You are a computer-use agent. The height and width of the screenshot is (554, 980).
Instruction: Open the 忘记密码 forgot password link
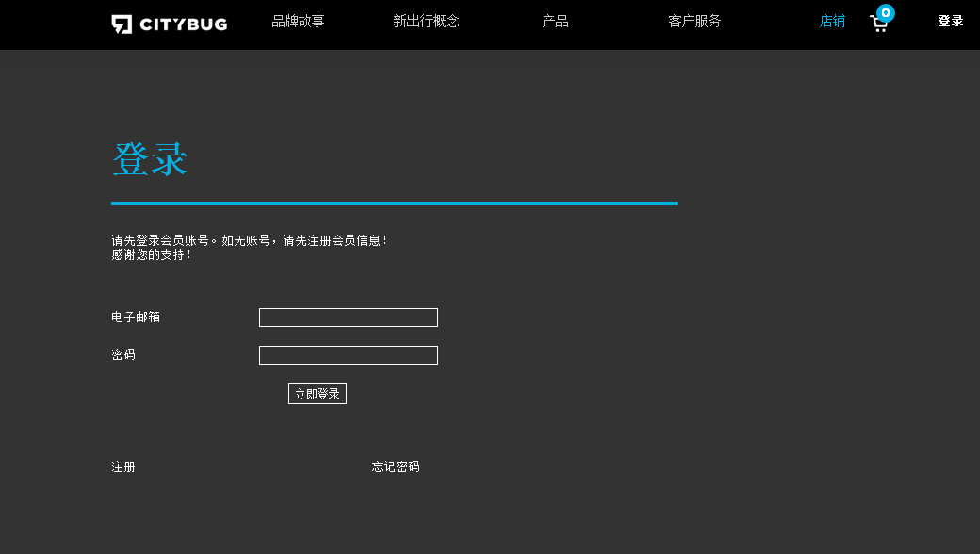point(396,467)
